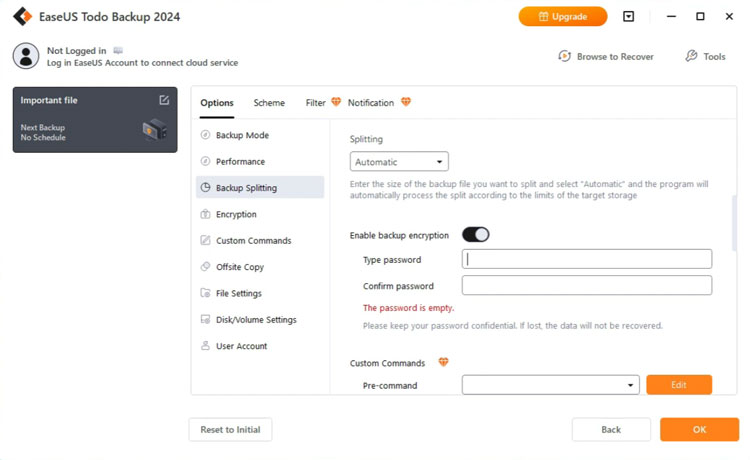
Task: Click the Backup Splitting pie icon
Action: click(x=205, y=187)
